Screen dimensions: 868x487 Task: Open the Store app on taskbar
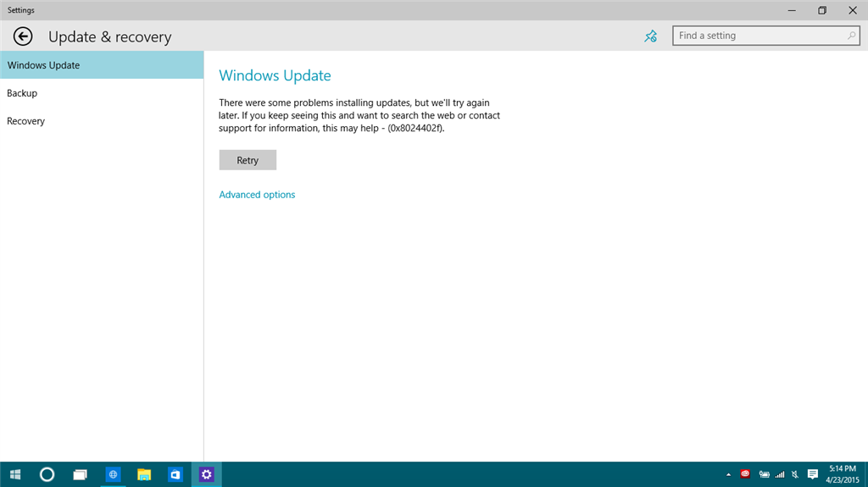[175, 474]
